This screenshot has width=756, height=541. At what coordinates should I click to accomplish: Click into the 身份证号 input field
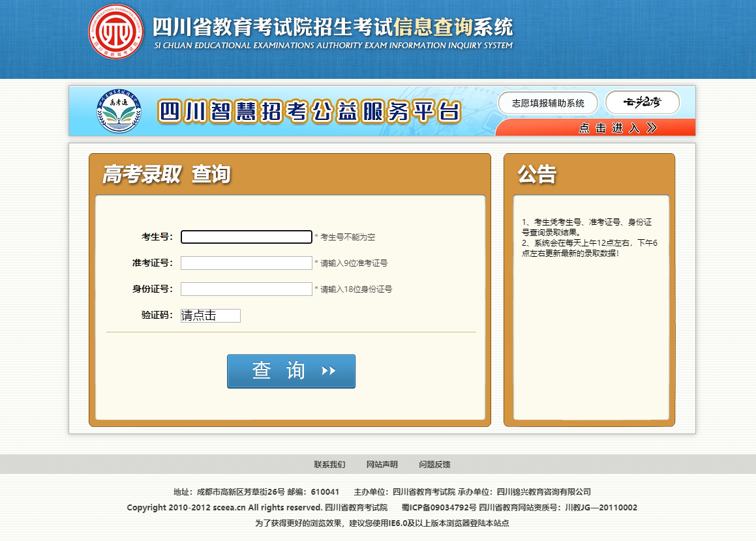tap(247, 289)
